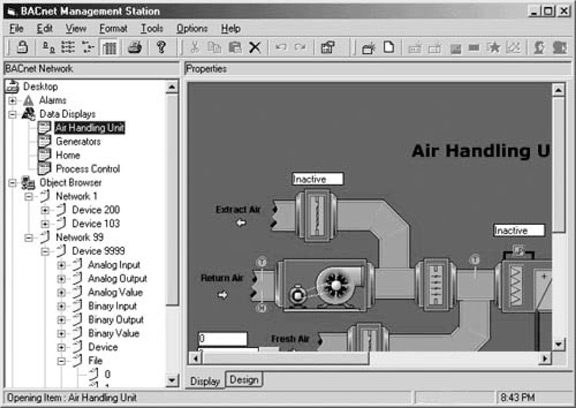Select the printer icon in the toolbar

tap(134, 47)
